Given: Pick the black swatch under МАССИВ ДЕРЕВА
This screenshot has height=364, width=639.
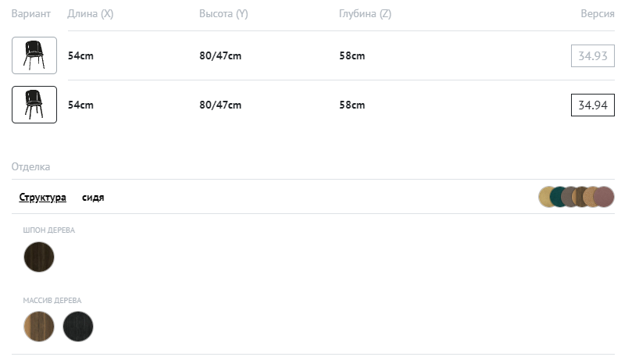Looking at the screenshot, I should click(x=78, y=327).
